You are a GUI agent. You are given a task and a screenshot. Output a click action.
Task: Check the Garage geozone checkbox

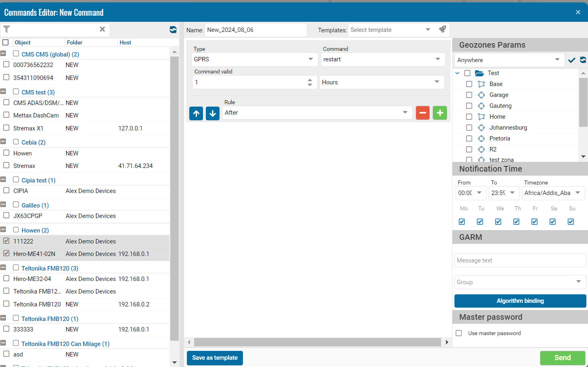point(469,95)
